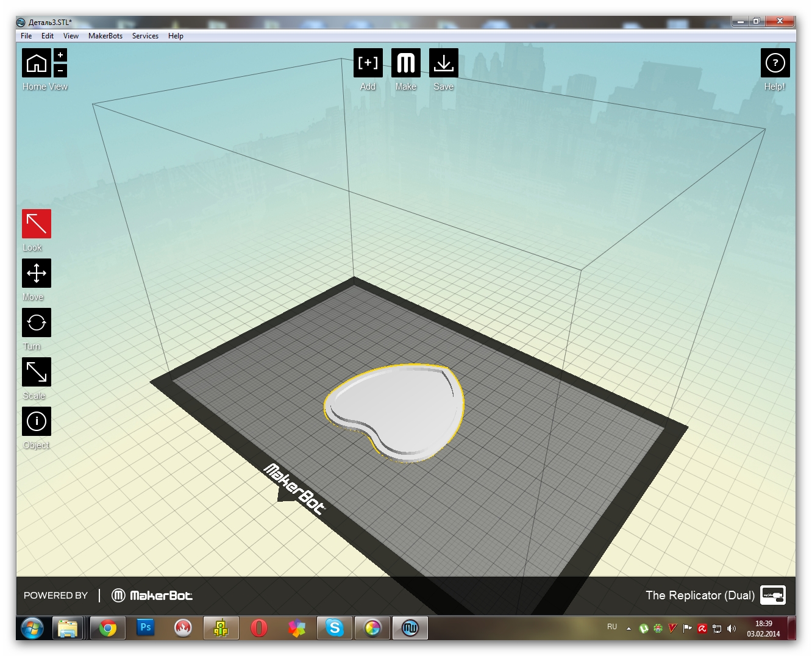Open the colorful pinwheel taskbar app

click(x=297, y=628)
